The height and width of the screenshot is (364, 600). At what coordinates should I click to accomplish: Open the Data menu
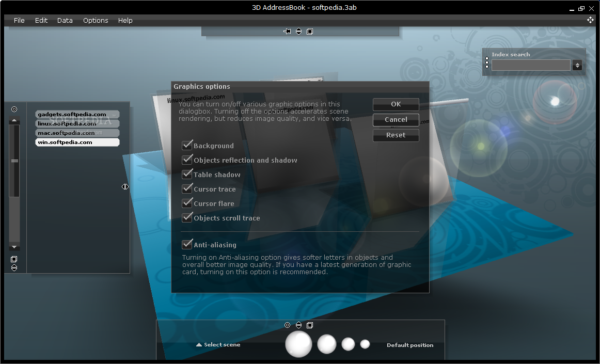(x=65, y=20)
